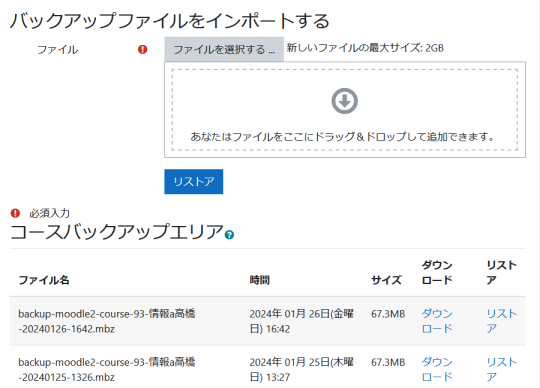Click the ファイル field label
540x388 pixels.
coord(58,50)
